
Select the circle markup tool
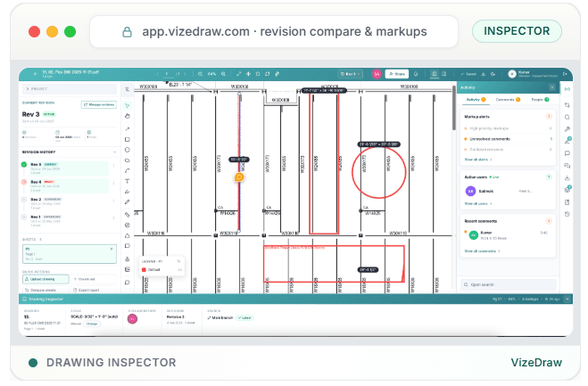coord(127,150)
